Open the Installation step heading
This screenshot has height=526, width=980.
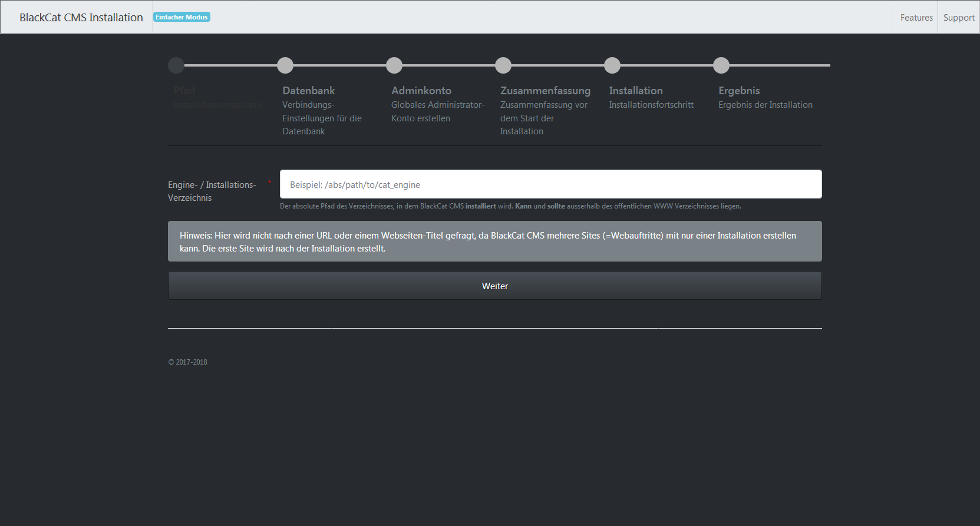click(x=636, y=91)
